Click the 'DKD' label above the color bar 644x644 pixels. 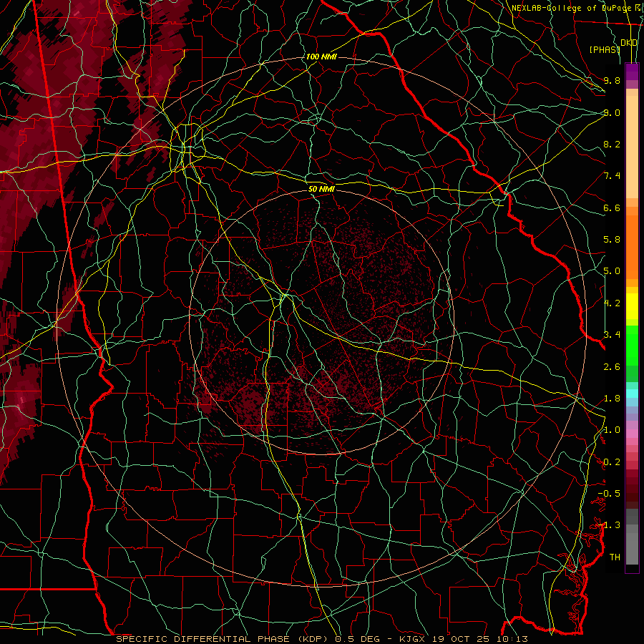pos(629,43)
